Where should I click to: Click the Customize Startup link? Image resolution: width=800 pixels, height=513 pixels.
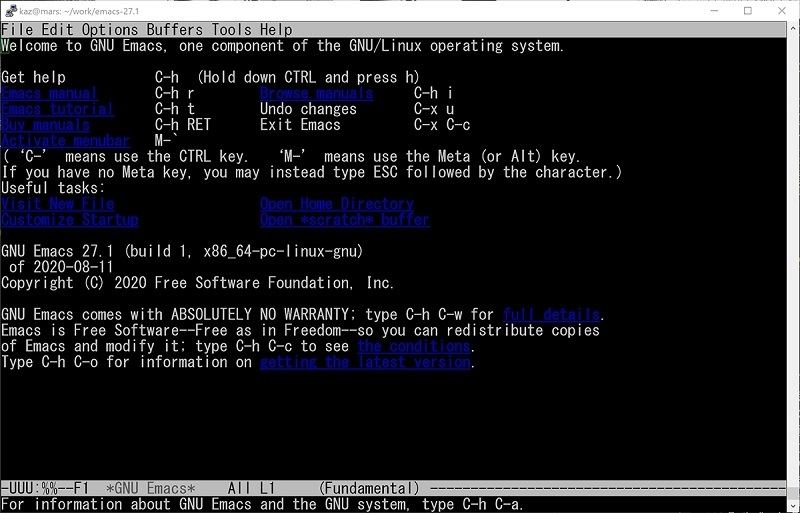tap(69, 220)
